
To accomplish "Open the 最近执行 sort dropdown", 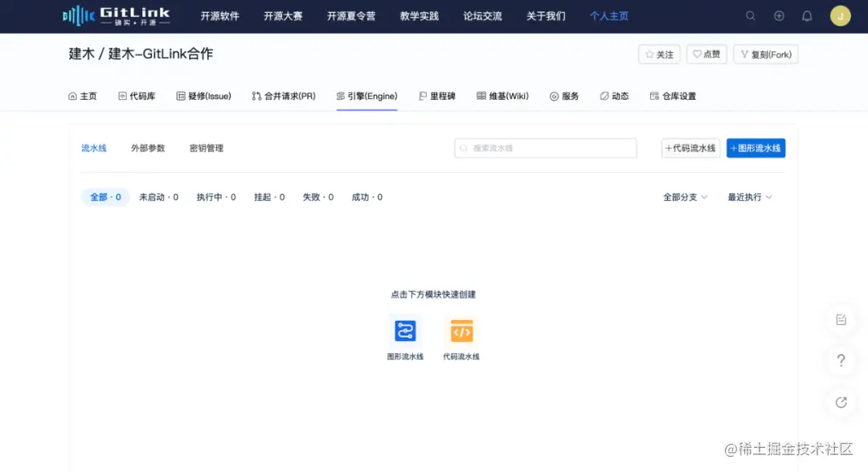I will pos(747,196).
